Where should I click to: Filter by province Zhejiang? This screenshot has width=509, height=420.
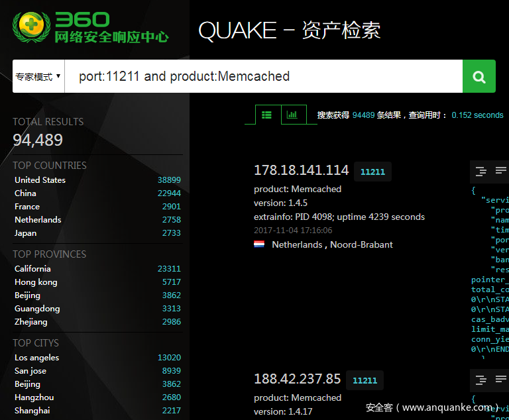[x=31, y=322]
